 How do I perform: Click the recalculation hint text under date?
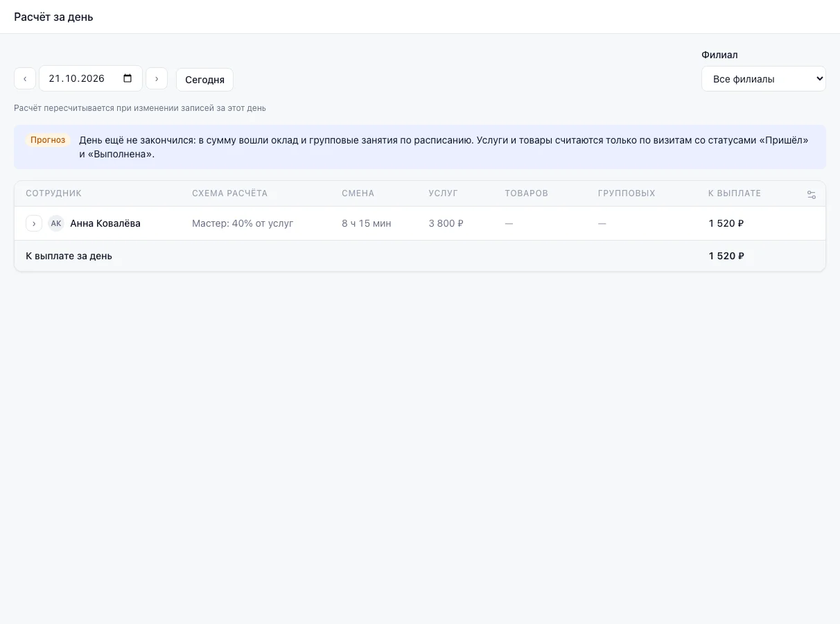pyautogui.click(x=140, y=108)
